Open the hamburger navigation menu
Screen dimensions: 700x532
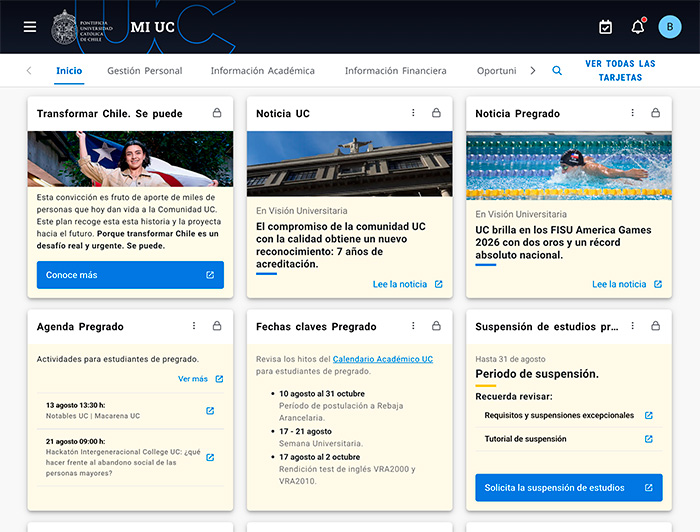(x=30, y=27)
